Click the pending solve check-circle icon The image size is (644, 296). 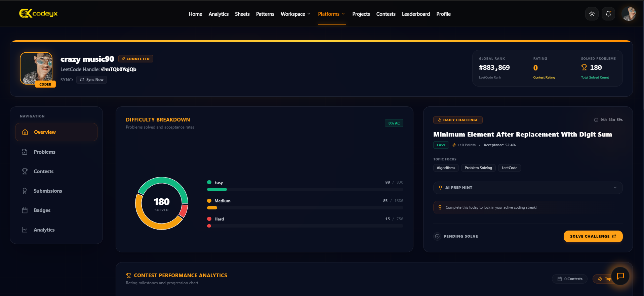(437, 236)
